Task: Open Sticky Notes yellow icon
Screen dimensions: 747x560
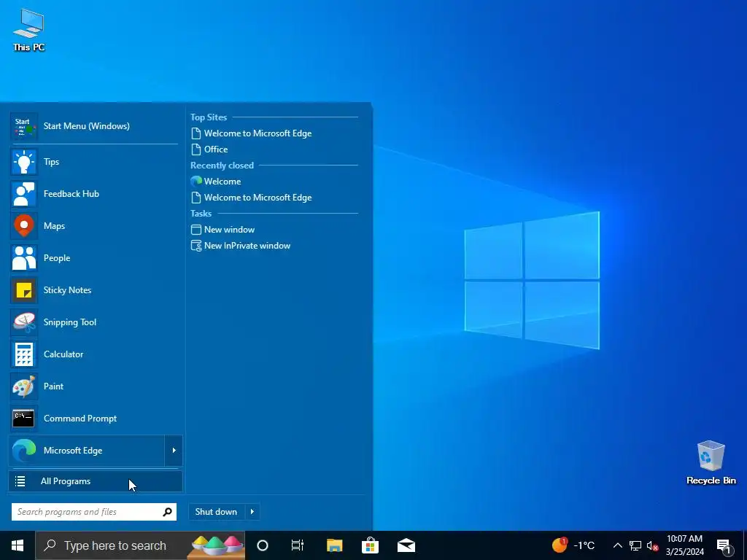Action: 24,290
